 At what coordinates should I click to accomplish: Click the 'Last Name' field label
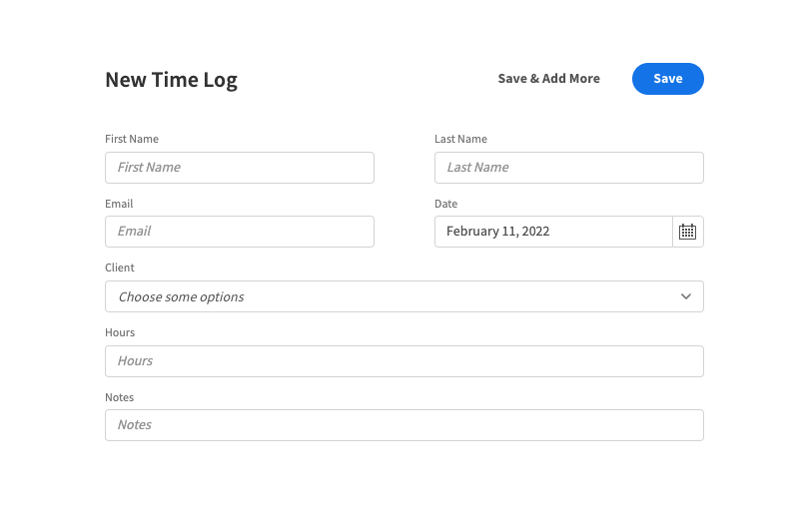[460, 139]
